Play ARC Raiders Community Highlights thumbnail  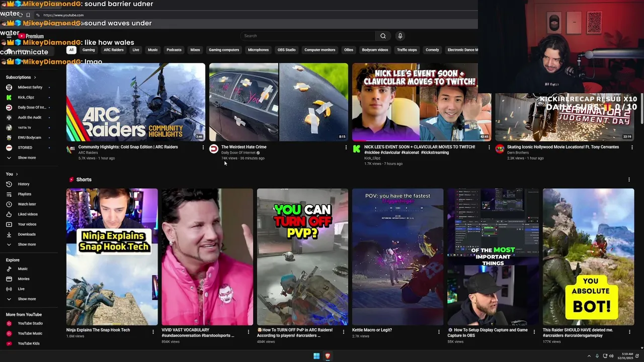pyautogui.click(x=136, y=102)
